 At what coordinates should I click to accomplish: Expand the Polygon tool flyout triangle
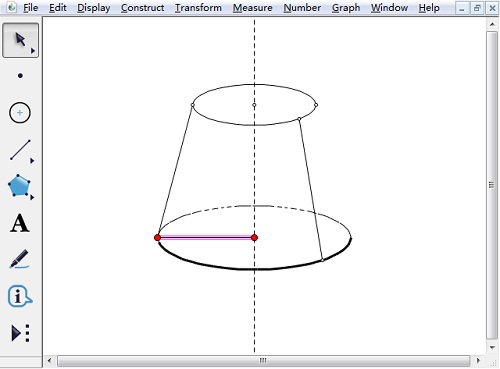coord(32,197)
